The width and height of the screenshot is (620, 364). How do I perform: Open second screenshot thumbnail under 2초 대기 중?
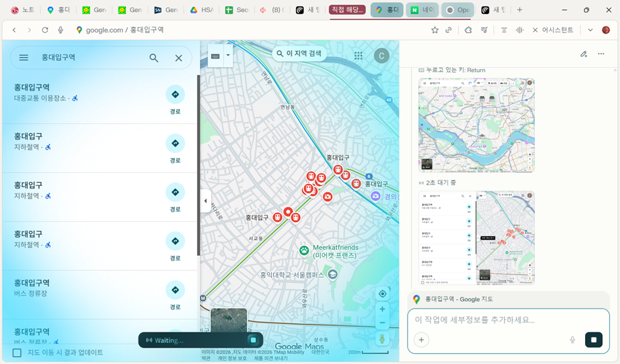(x=476, y=238)
